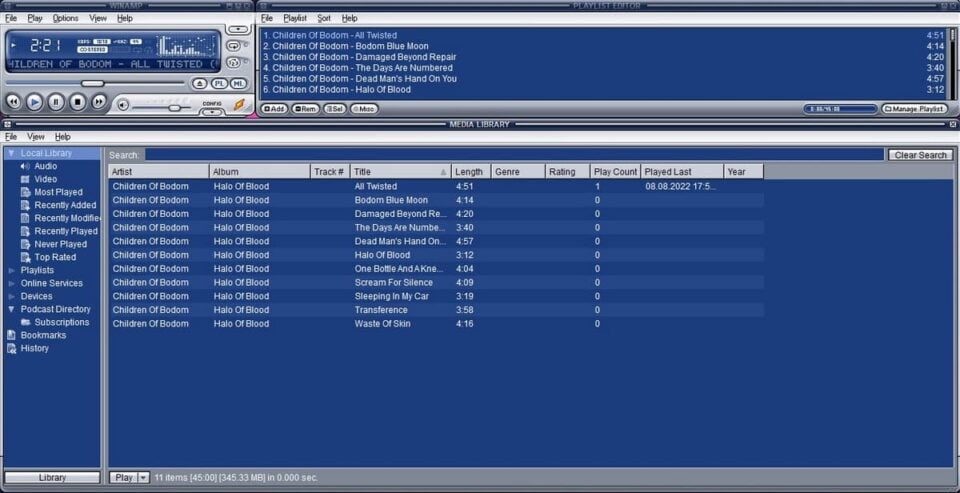The width and height of the screenshot is (960, 493).
Task: Click the Manage Playlist button
Action: [x=914, y=108]
